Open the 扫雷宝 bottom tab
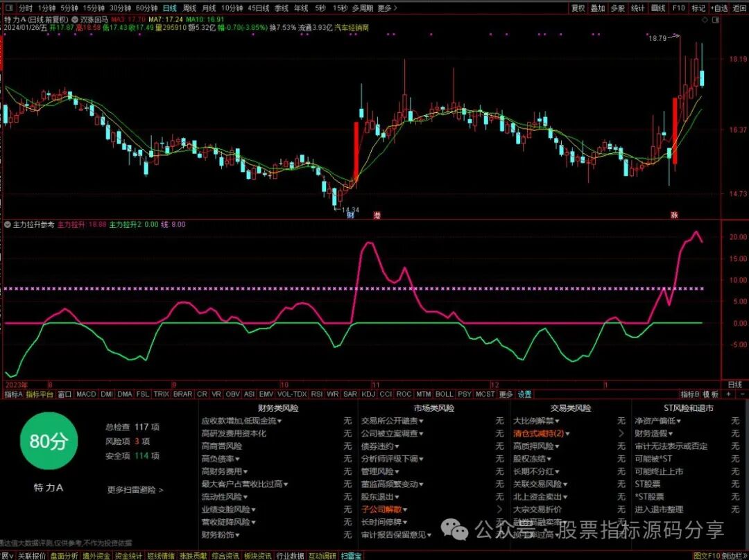Viewport: 749px width, 560px height. (x=351, y=556)
